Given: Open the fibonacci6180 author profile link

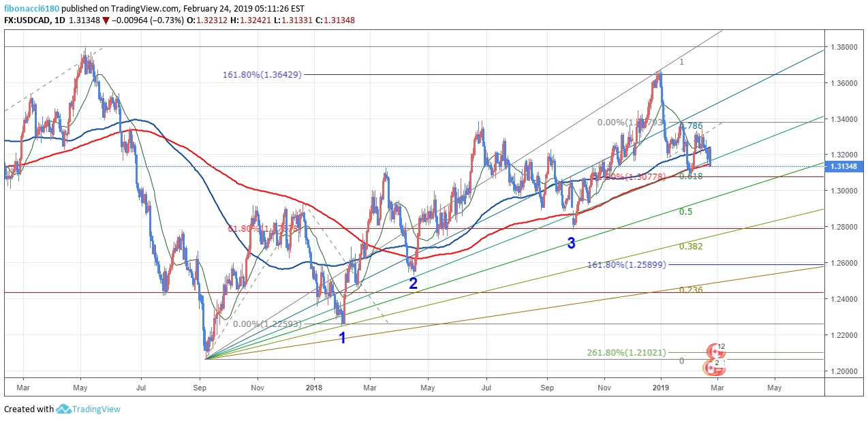Looking at the screenshot, I should (x=30, y=8).
